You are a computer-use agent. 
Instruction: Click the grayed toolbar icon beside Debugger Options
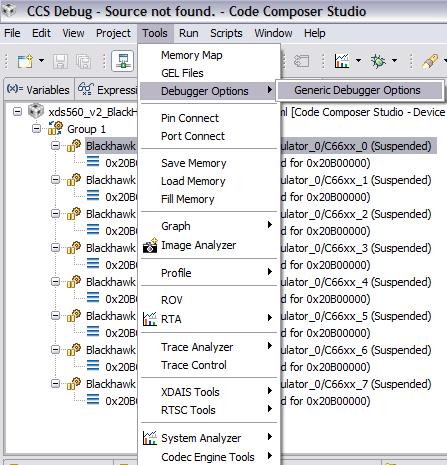pos(301,61)
